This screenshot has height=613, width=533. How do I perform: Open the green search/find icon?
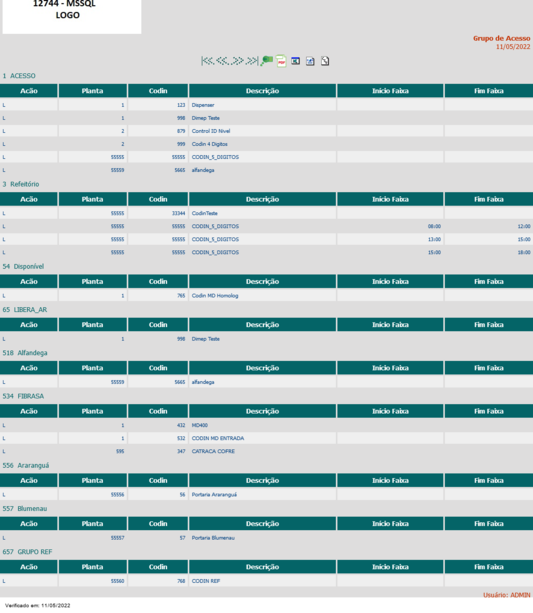click(x=267, y=61)
